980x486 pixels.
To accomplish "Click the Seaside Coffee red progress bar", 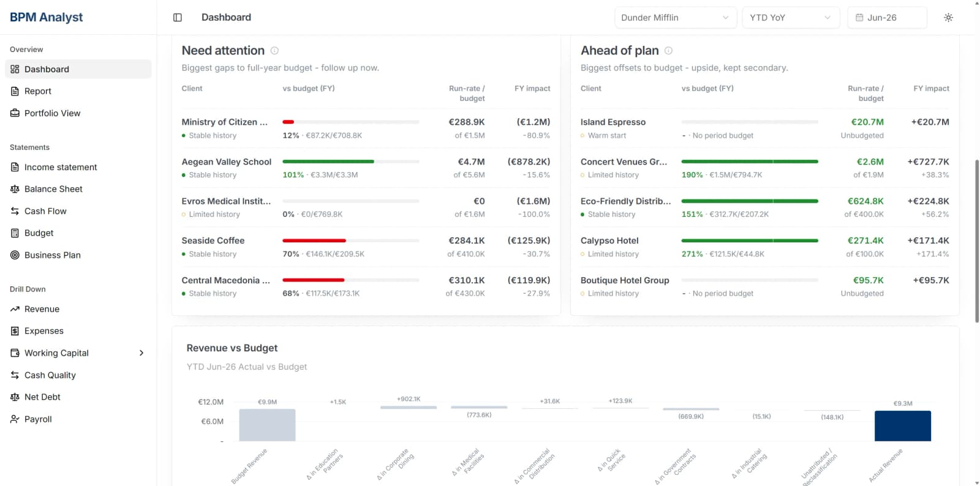I will (314, 241).
